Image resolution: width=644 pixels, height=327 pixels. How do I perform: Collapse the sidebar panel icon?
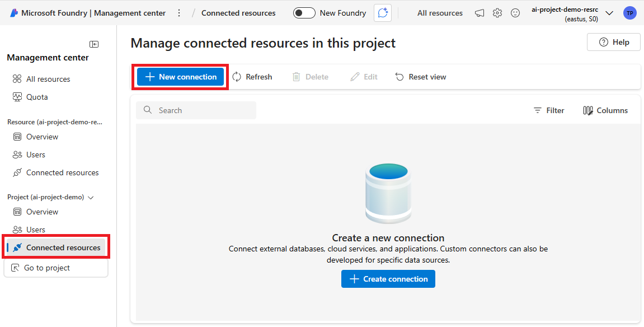click(x=94, y=44)
